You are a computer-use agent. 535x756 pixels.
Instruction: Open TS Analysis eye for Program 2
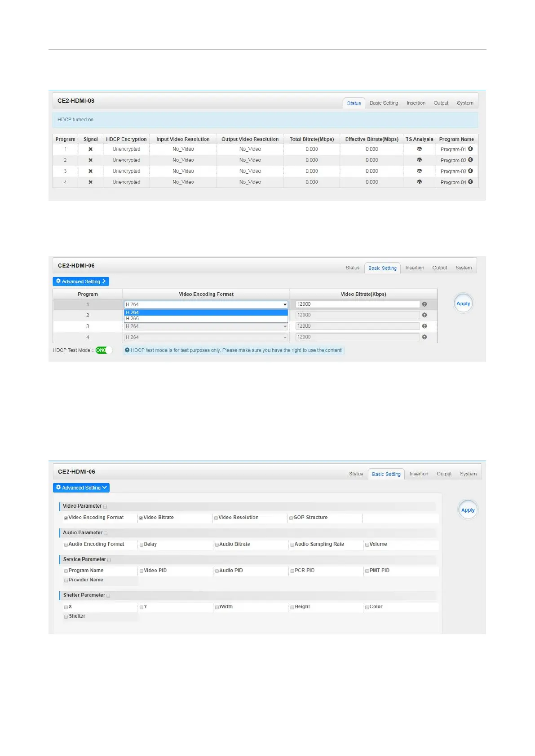[x=419, y=160]
